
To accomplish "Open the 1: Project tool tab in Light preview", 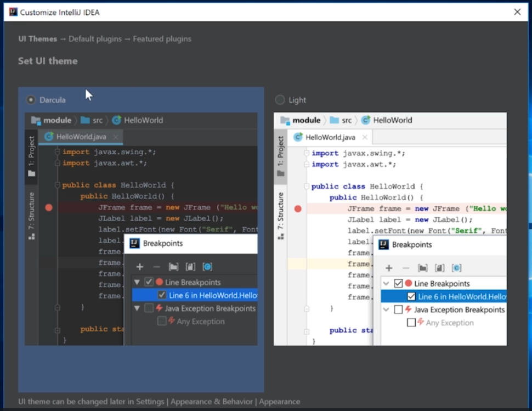I will click(281, 156).
